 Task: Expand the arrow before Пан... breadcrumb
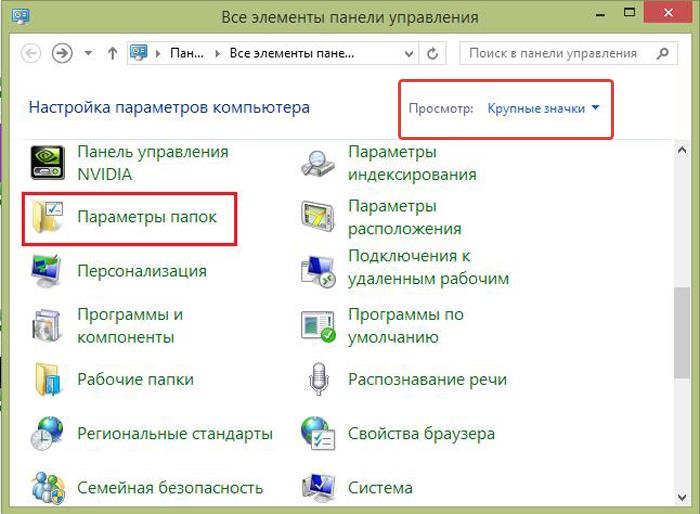point(158,54)
